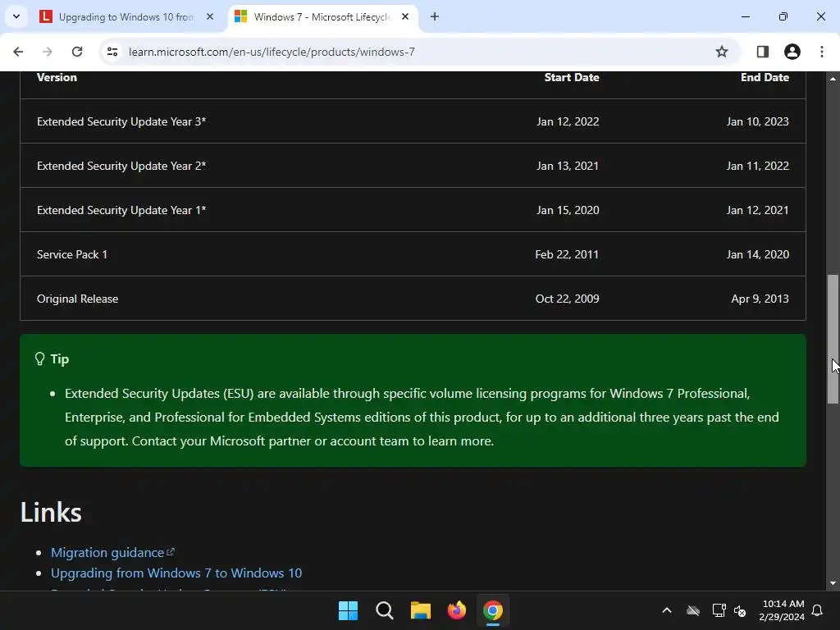Click the page vertical scrollbar thumb
This screenshot has width=840, height=630.
[833, 339]
